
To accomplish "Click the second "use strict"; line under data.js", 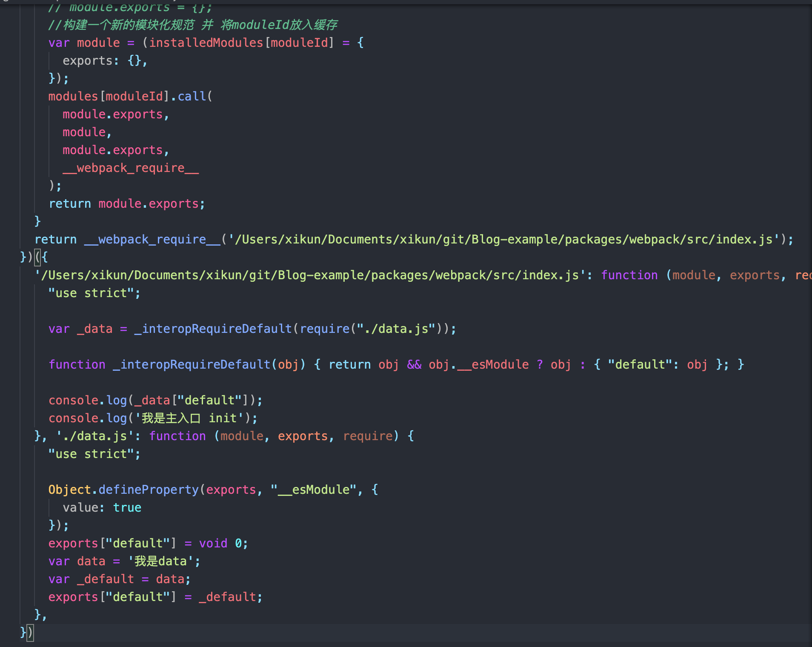I will 94,454.
